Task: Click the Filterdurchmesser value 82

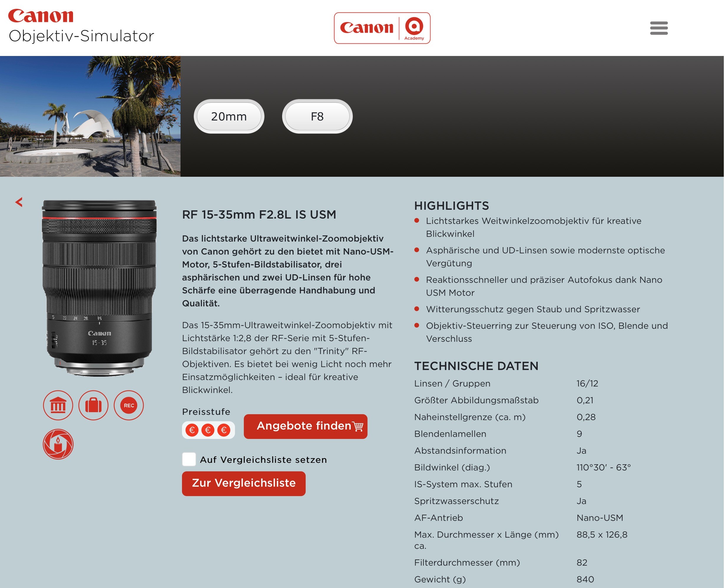Action: 582,562
